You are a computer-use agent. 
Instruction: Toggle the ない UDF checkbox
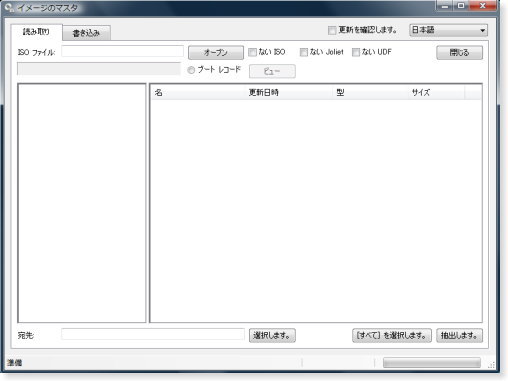tap(356, 52)
